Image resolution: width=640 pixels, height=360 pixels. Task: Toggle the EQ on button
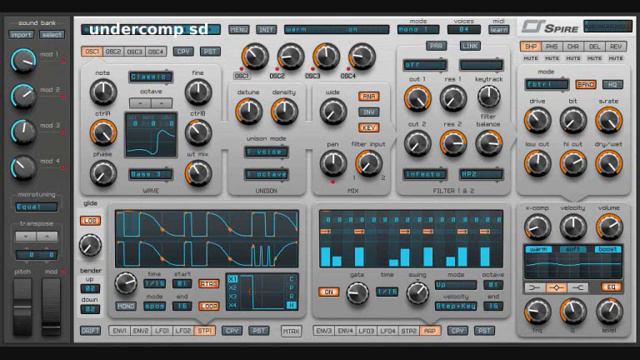pyautogui.click(x=611, y=287)
